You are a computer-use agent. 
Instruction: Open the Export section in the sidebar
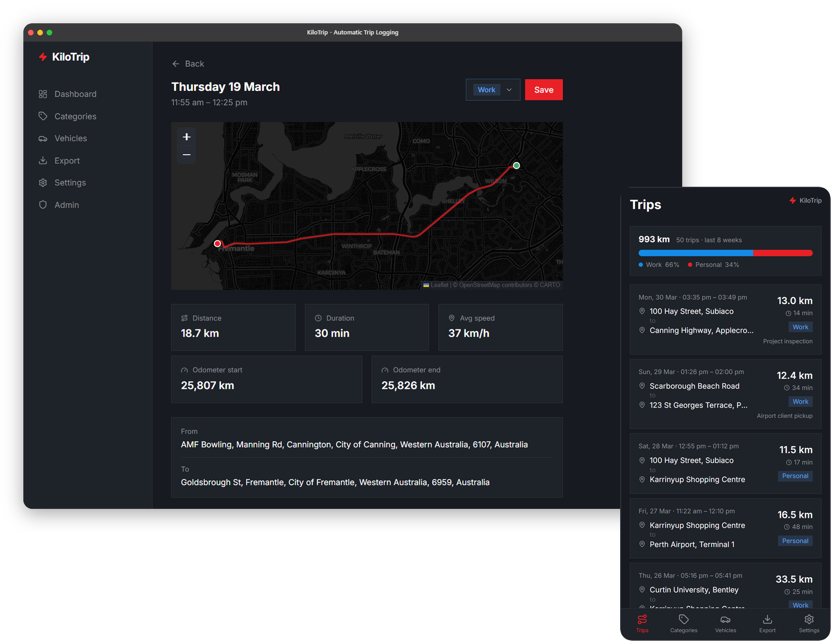[x=67, y=160]
